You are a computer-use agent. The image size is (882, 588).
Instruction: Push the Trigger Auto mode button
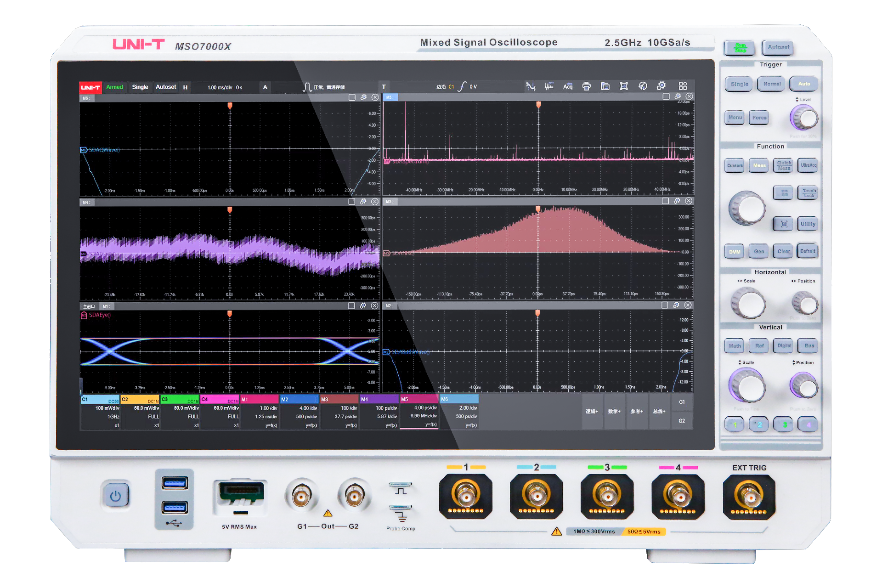point(804,84)
